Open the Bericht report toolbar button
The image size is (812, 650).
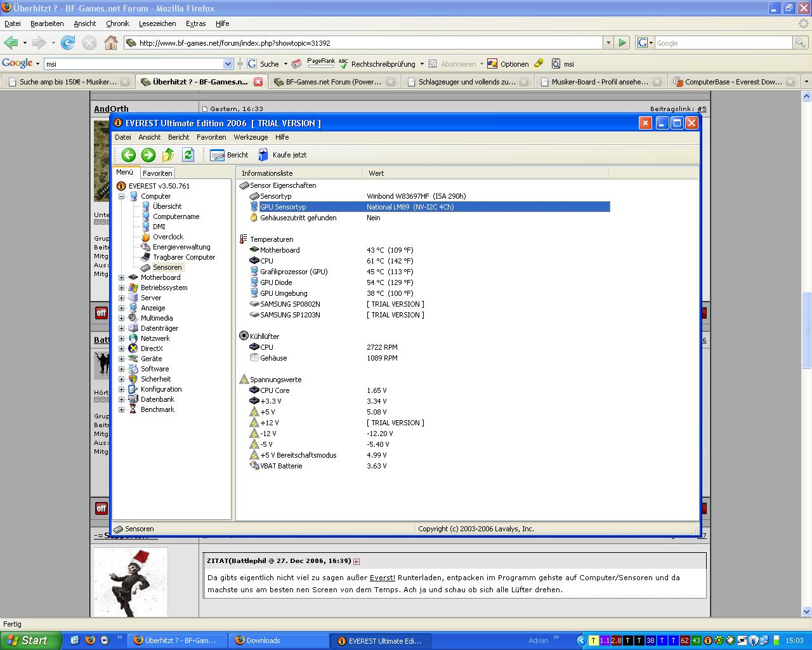pyautogui.click(x=229, y=155)
